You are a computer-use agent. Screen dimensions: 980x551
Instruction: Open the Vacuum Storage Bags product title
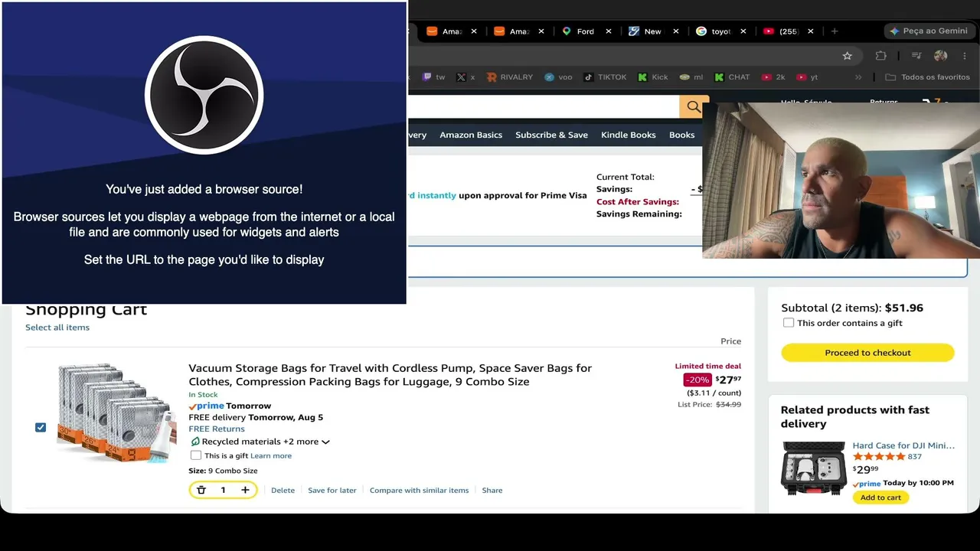pyautogui.click(x=390, y=375)
